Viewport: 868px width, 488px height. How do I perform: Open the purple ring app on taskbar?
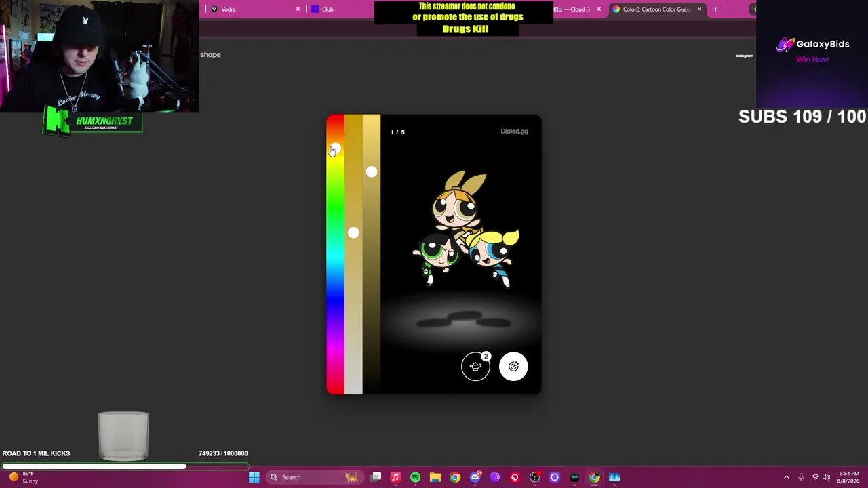[x=555, y=477]
